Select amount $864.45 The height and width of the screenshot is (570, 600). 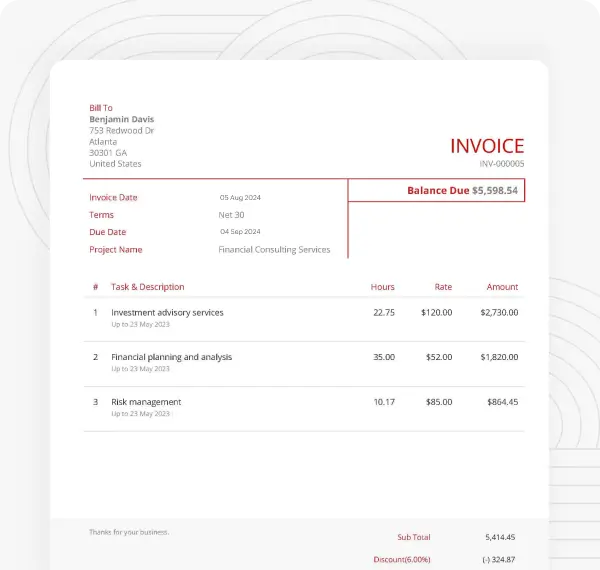502,402
